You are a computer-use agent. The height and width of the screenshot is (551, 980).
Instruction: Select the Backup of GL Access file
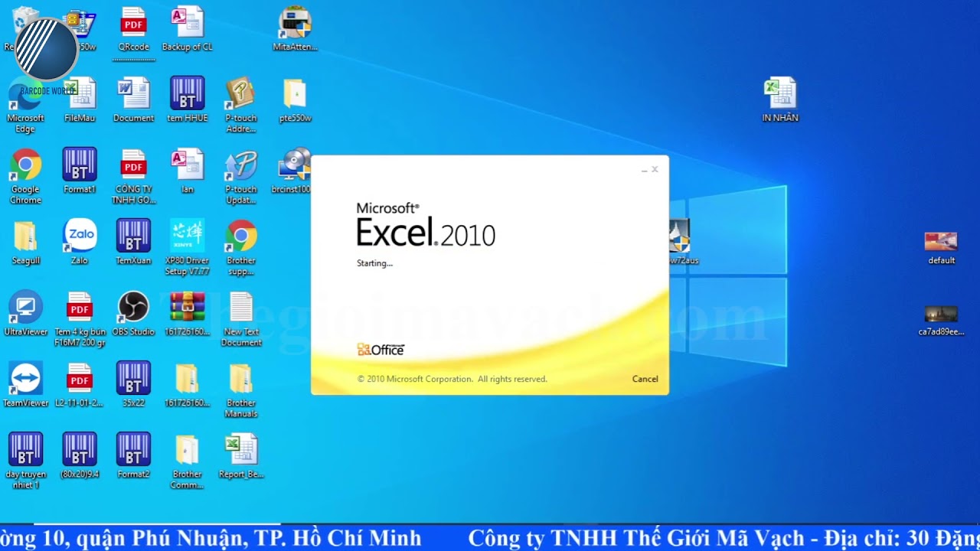[x=187, y=31]
